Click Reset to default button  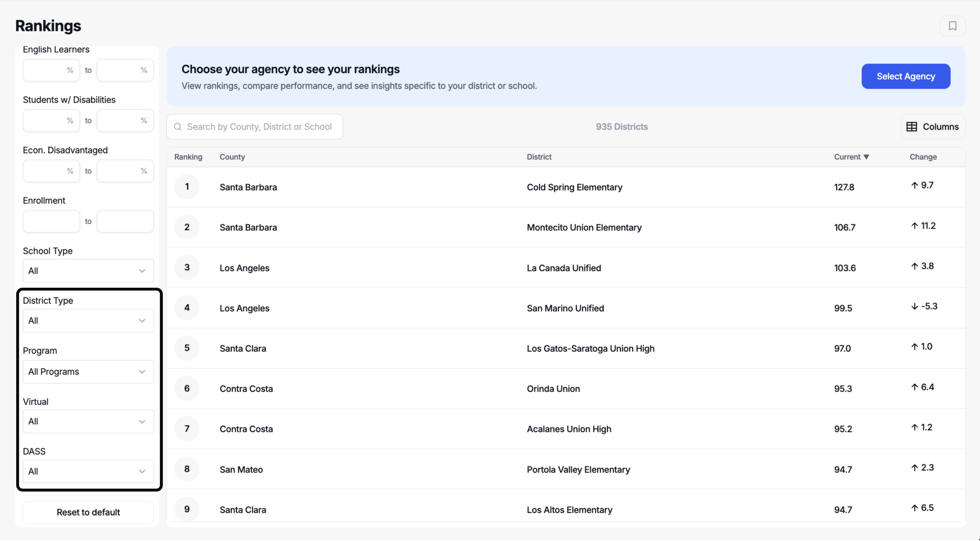(x=88, y=512)
